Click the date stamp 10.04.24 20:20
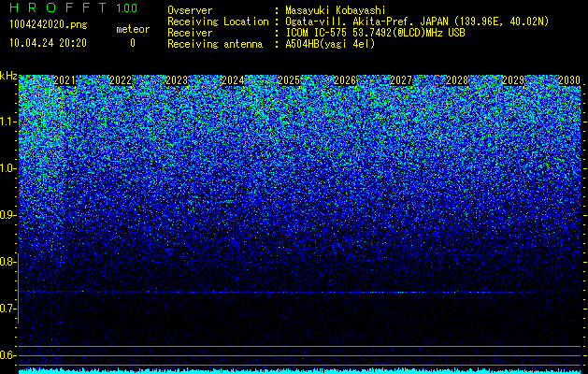This screenshot has height=374, width=588. 49,43
